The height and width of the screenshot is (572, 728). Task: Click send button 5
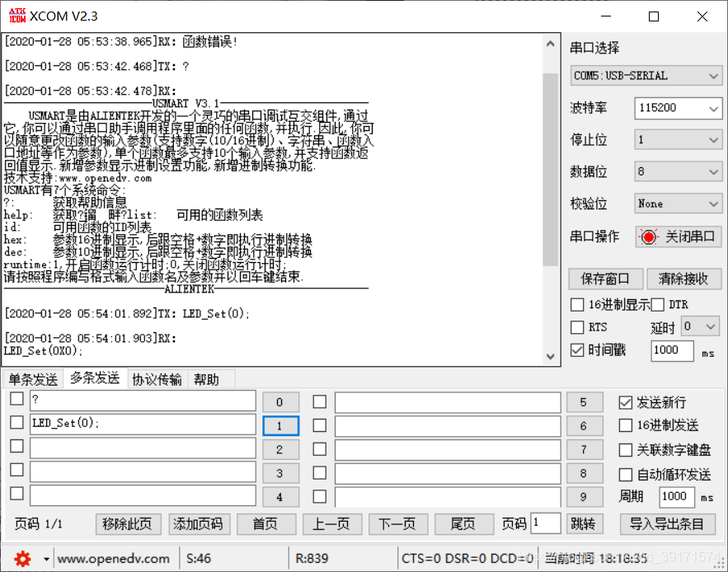pos(585,402)
